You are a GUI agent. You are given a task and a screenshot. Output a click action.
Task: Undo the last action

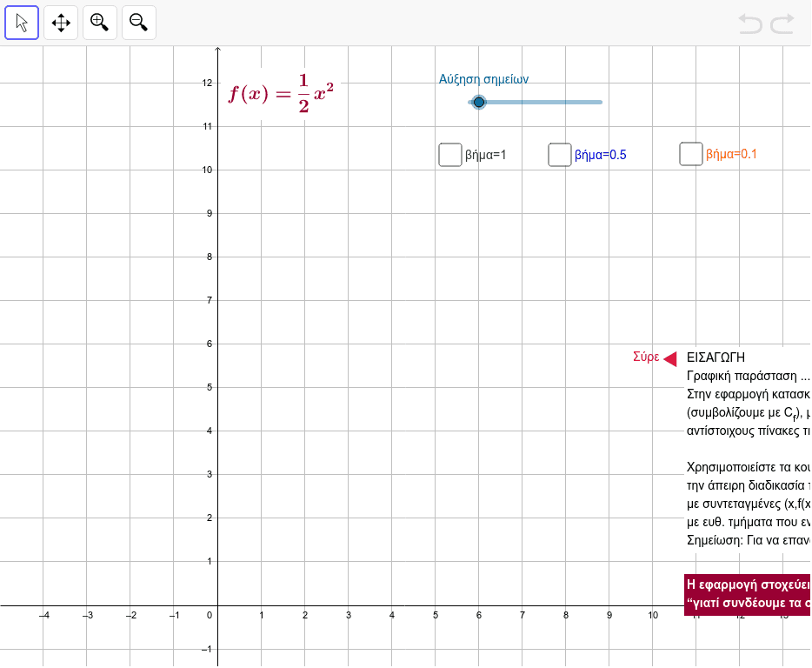tap(750, 23)
